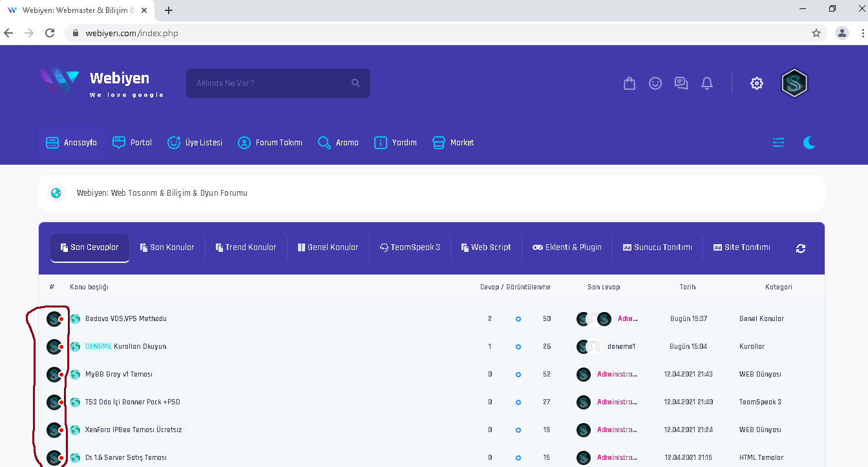Screen dimensions: 868x467
Task: Click the user profile avatar in header
Action: 794,83
